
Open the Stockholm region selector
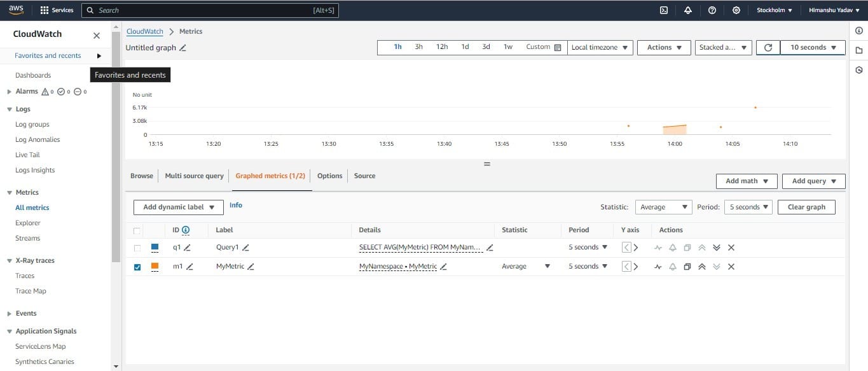click(x=774, y=10)
